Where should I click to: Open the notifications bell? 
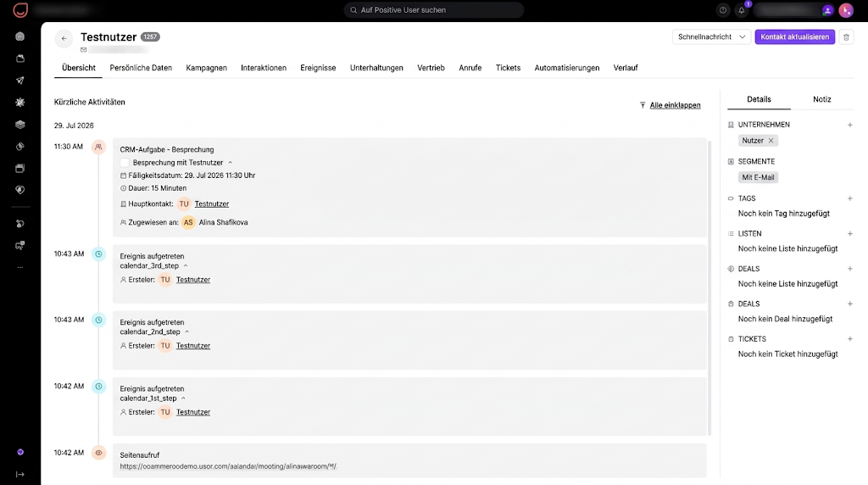pyautogui.click(x=741, y=10)
